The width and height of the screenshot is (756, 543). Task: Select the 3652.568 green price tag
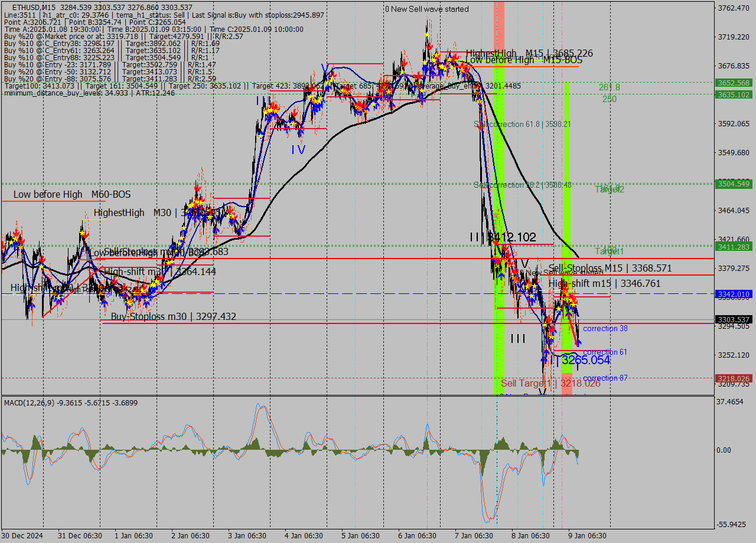coord(734,83)
